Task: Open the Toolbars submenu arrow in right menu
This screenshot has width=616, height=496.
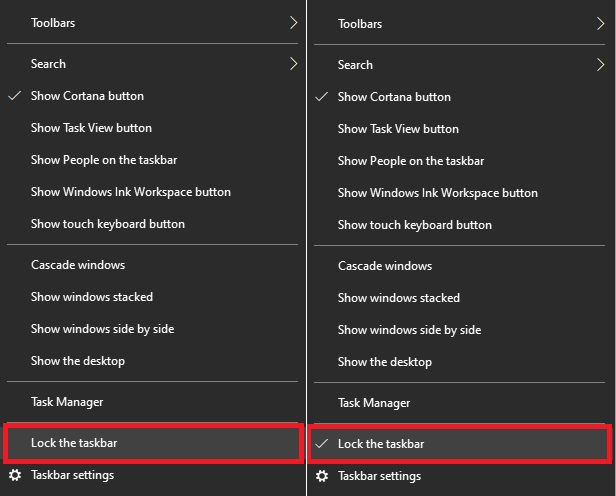Action: tap(600, 23)
